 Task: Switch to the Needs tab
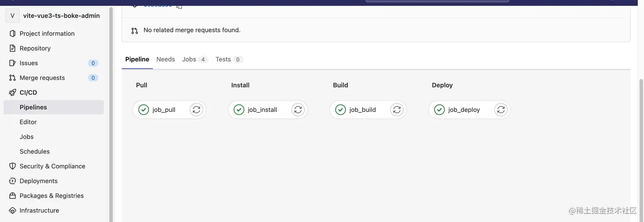[166, 59]
